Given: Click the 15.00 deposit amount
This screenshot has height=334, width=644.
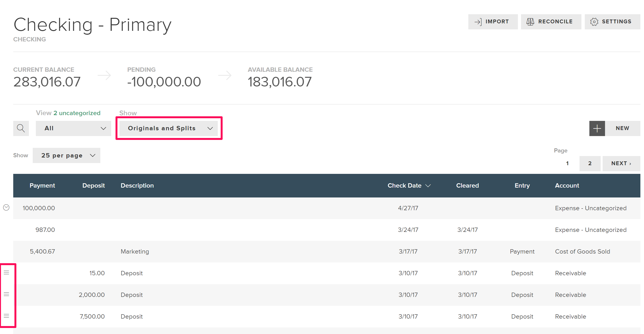Looking at the screenshot, I should coord(97,273).
